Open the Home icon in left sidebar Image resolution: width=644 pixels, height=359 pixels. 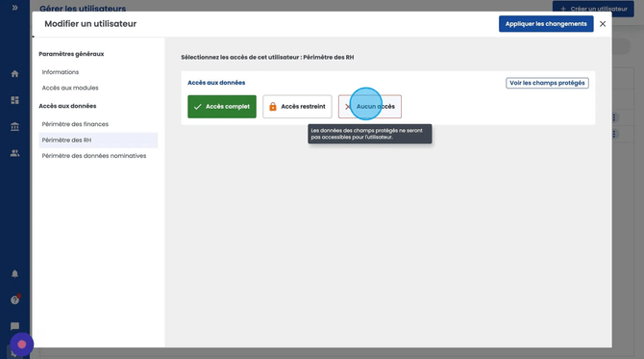(14, 74)
